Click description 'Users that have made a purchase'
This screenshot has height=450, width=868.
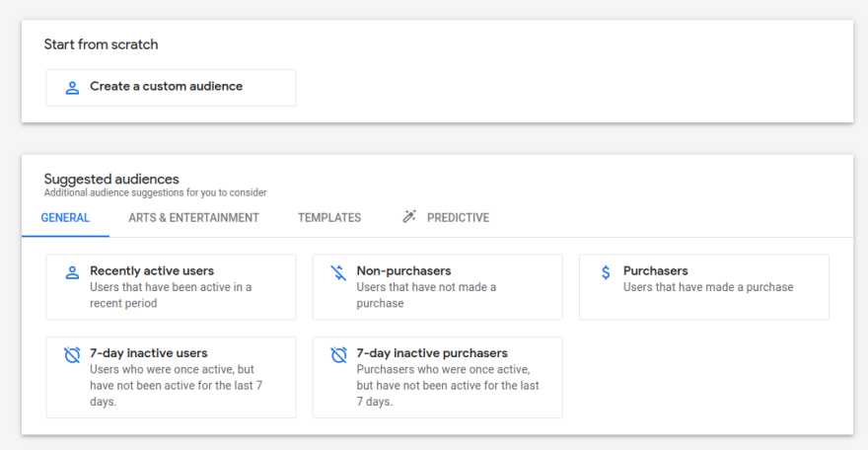pos(708,287)
